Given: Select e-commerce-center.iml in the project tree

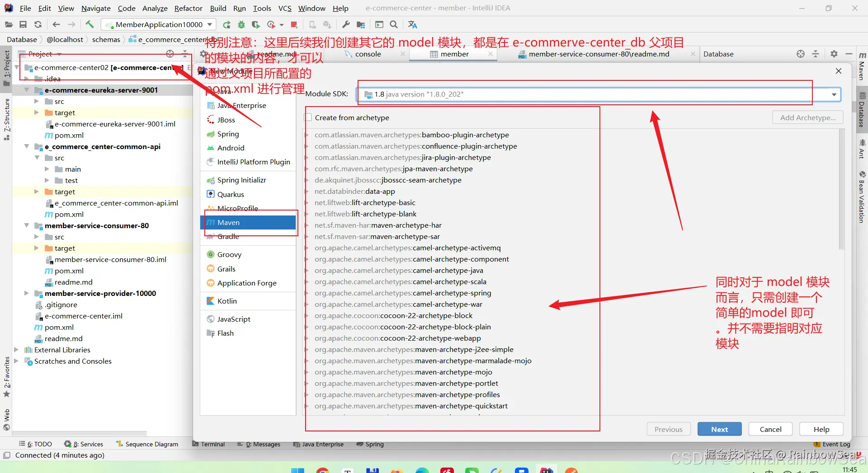Looking at the screenshot, I should coord(84,316).
